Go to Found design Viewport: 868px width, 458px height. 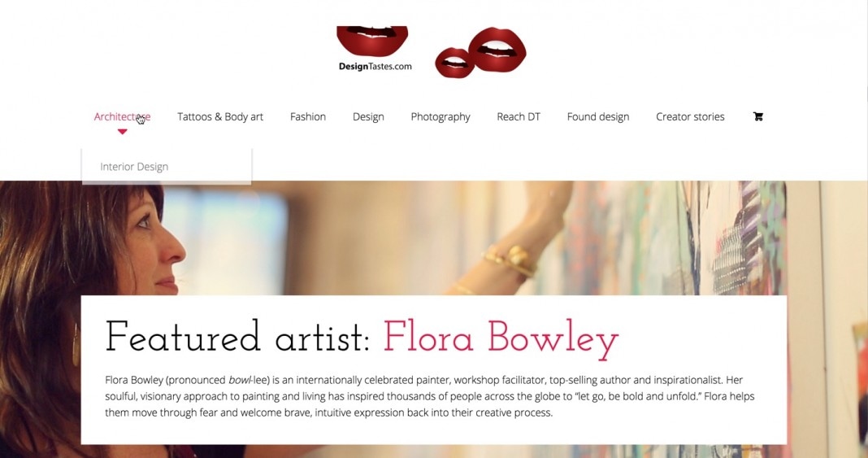pyautogui.click(x=598, y=116)
